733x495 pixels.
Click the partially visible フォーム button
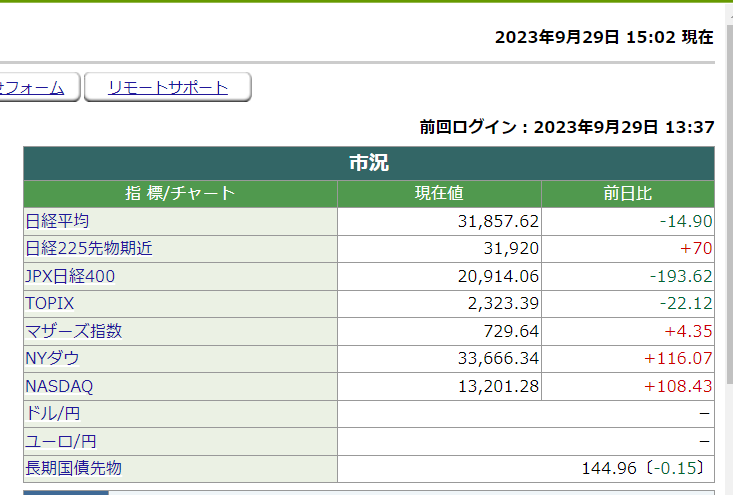pyautogui.click(x=36, y=88)
